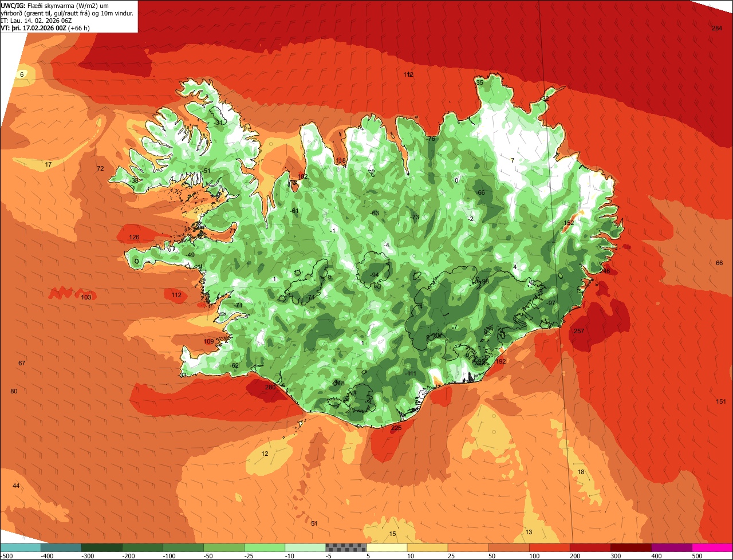The width and height of the screenshot is (733, 560).
Task: Select the -76 value in North Iceland
Action: (431, 139)
